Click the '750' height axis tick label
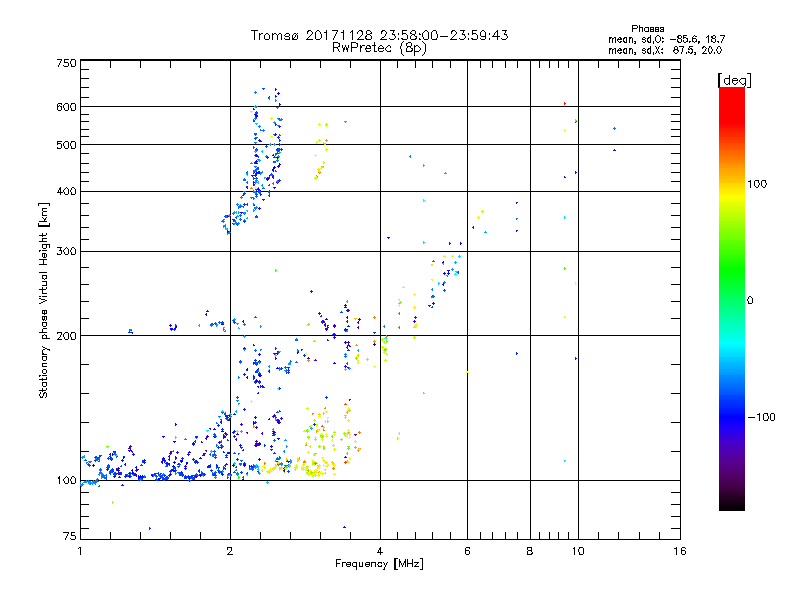800x600 pixels. [66, 63]
